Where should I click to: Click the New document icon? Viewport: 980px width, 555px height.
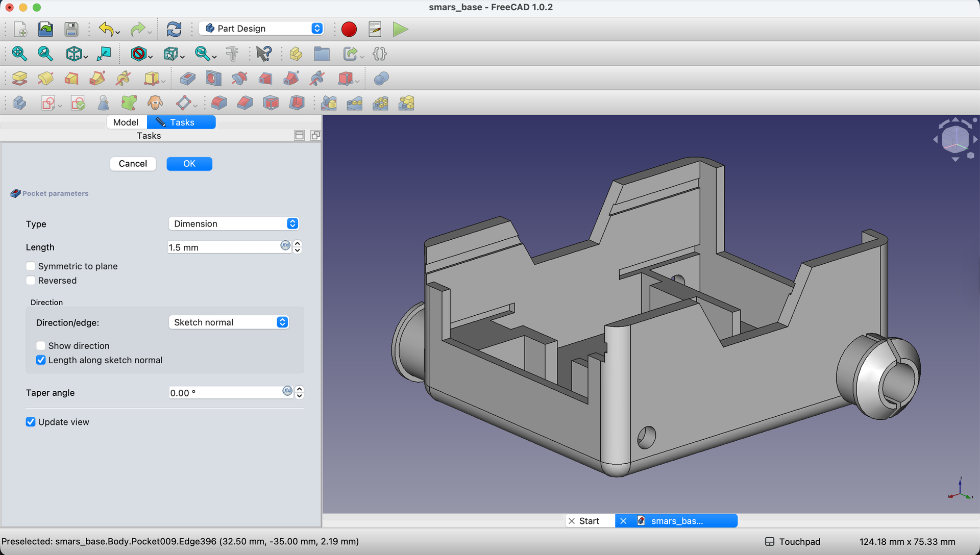coord(20,29)
